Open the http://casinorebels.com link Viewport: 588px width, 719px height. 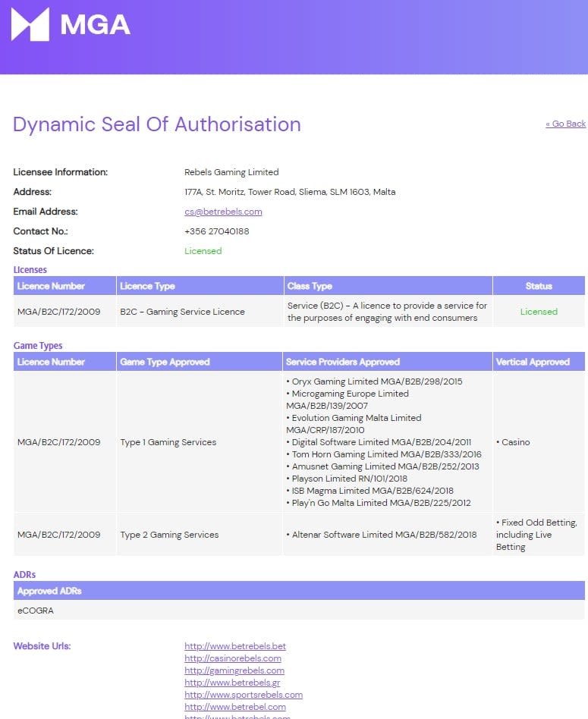(x=232, y=658)
